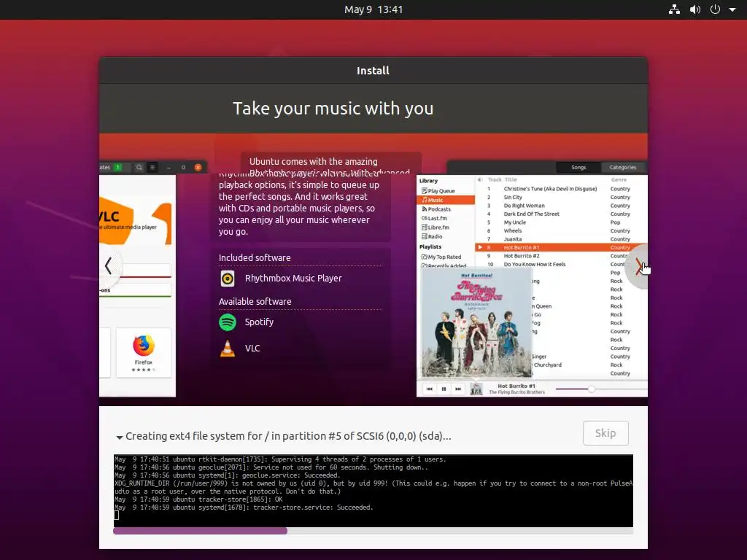Advance to next slide with right chevron
This screenshot has height=560, width=747.
click(x=638, y=266)
